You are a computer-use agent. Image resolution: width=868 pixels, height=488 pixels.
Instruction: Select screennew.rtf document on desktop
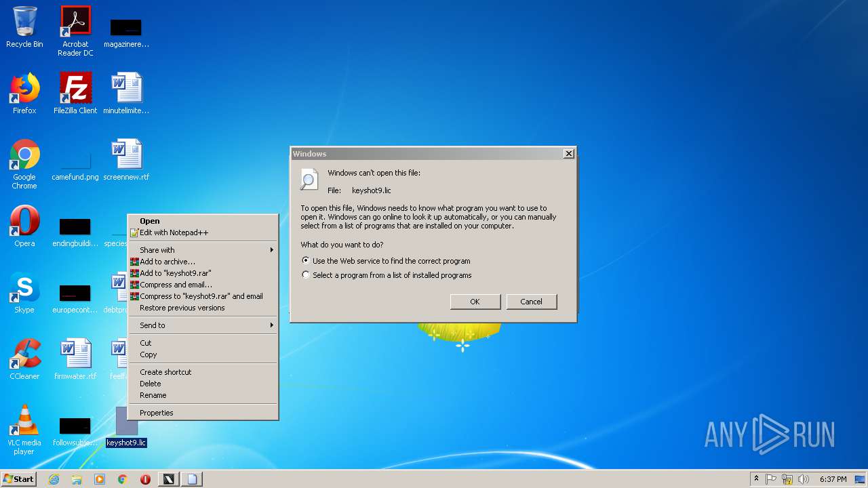126,160
